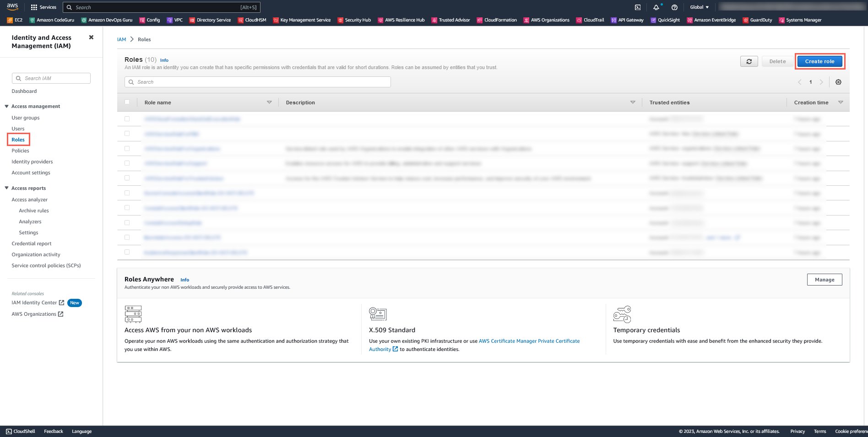The image size is (868, 437).
Task: Toggle the select-all roles checkbox
Action: 127,102
